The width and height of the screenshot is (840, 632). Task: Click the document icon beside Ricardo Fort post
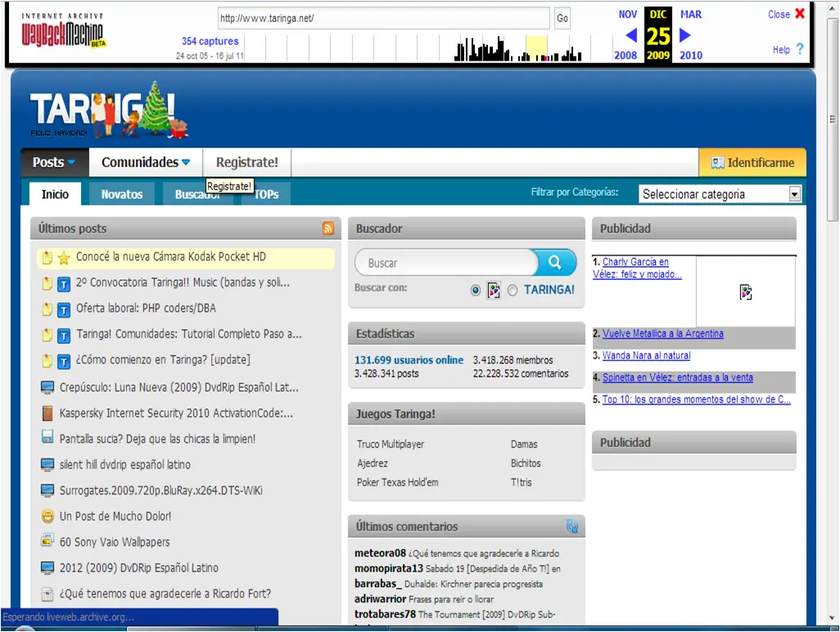(47, 594)
